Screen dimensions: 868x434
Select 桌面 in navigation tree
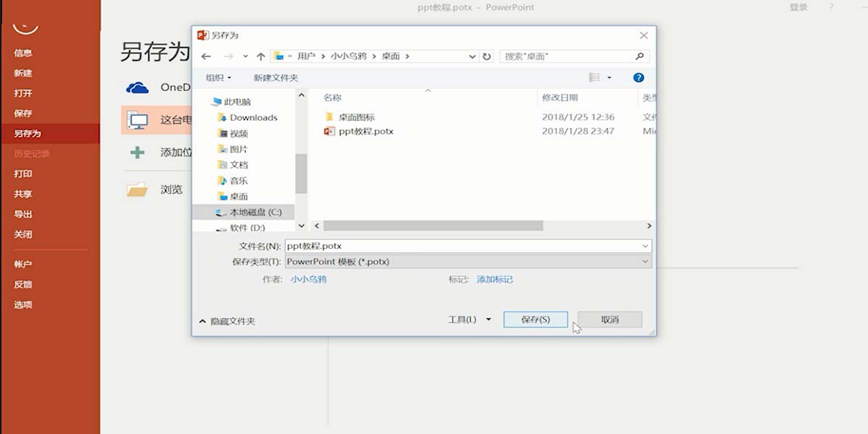pos(233,197)
